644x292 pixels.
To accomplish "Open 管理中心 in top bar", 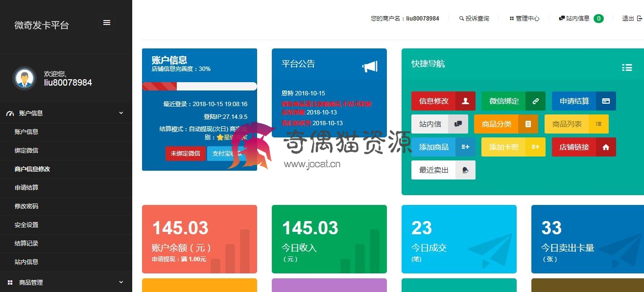I will (x=525, y=19).
